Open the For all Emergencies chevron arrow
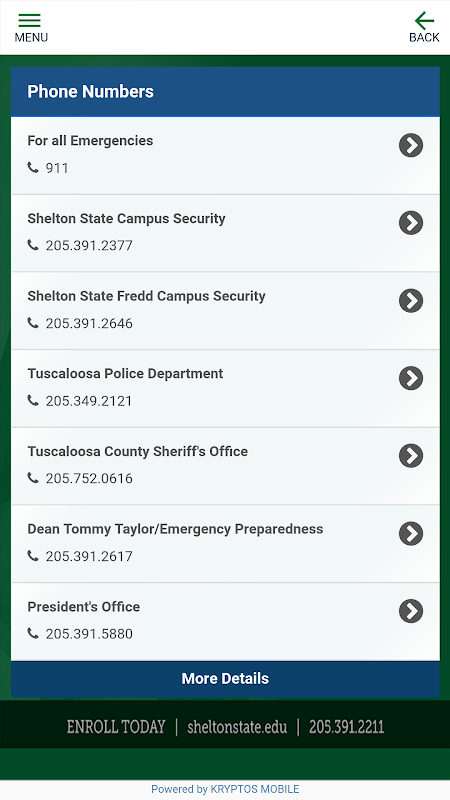This screenshot has width=450, height=800. click(x=411, y=145)
